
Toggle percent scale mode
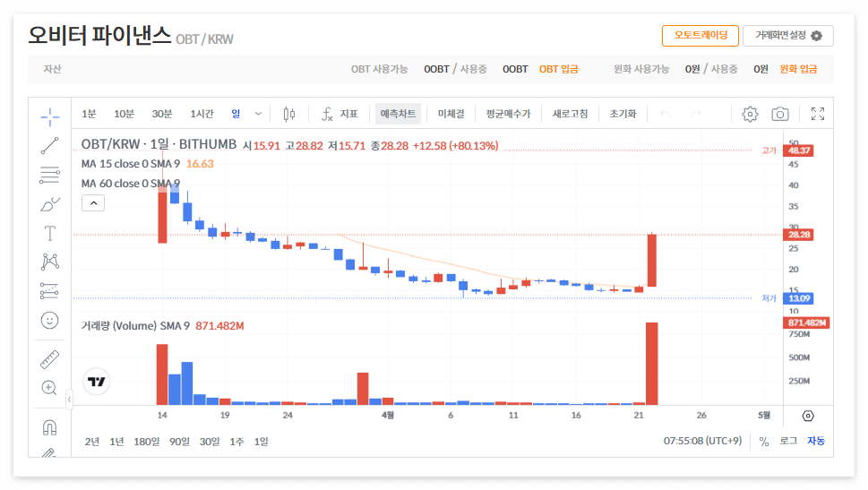(x=764, y=442)
